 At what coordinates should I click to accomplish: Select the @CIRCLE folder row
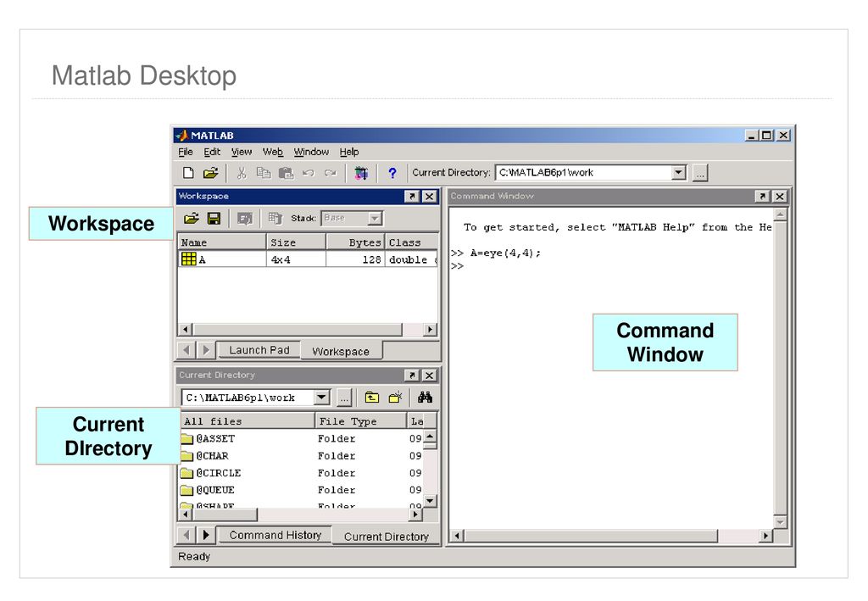[x=301, y=473]
